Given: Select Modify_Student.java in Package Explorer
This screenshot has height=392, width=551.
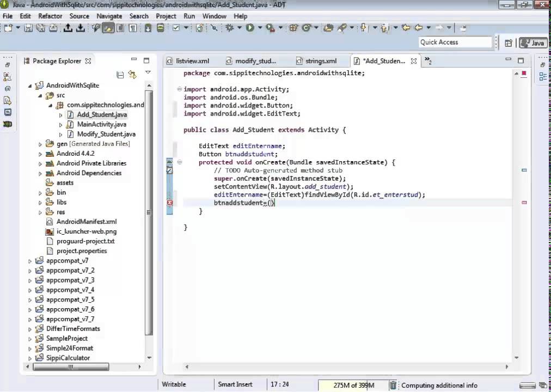Looking at the screenshot, I should point(106,134).
